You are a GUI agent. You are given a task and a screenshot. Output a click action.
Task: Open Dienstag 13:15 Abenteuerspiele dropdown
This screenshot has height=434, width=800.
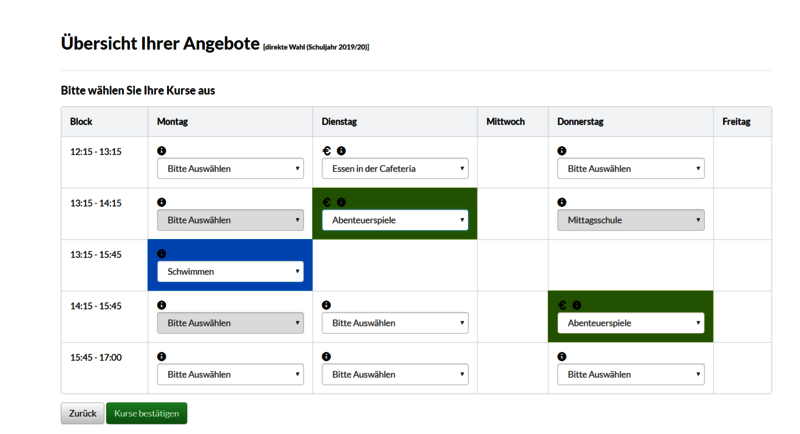point(394,220)
